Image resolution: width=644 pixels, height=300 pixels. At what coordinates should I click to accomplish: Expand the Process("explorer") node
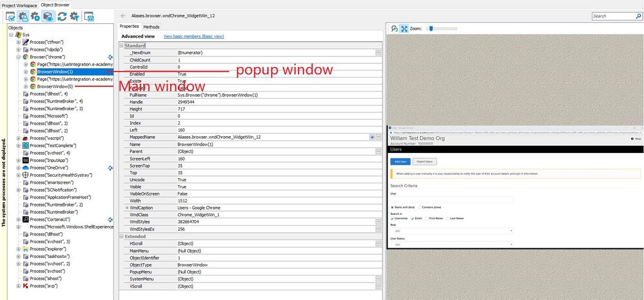(19, 249)
